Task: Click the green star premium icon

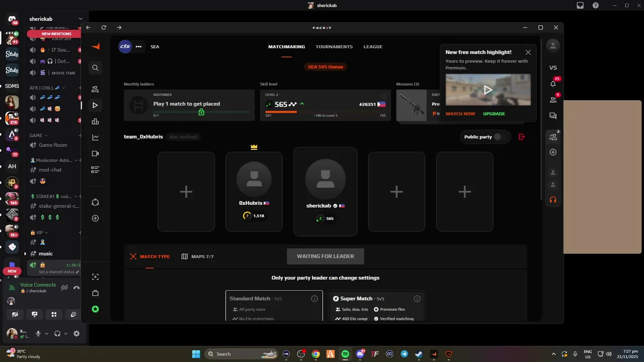Action: click(96, 309)
